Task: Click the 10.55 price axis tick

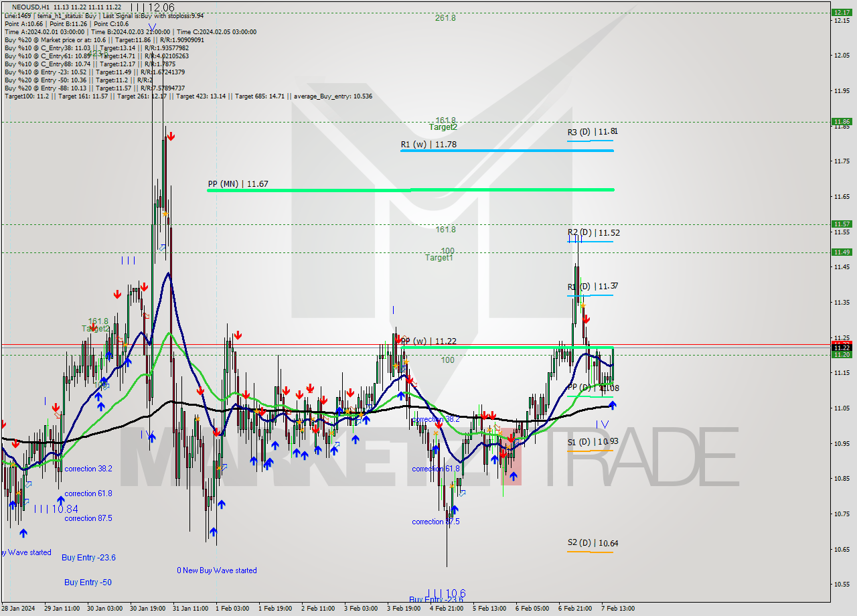Action: pos(842,585)
